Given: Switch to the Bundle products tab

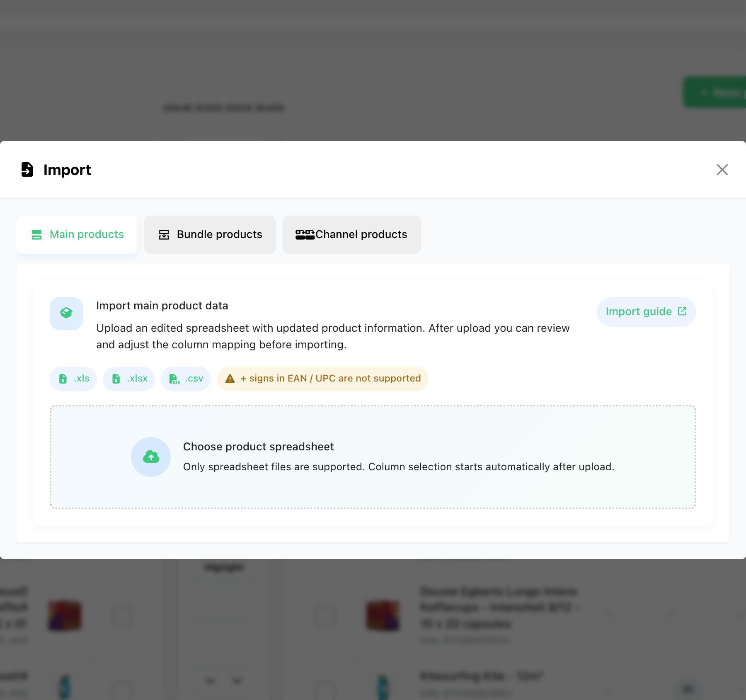Looking at the screenshot, I should 210,235.
